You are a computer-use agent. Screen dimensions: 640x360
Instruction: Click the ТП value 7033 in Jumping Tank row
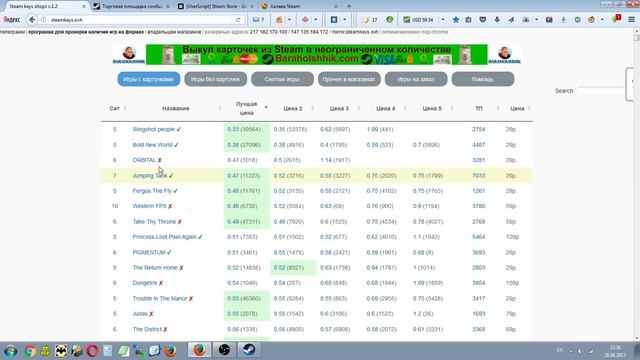point(478,176)
